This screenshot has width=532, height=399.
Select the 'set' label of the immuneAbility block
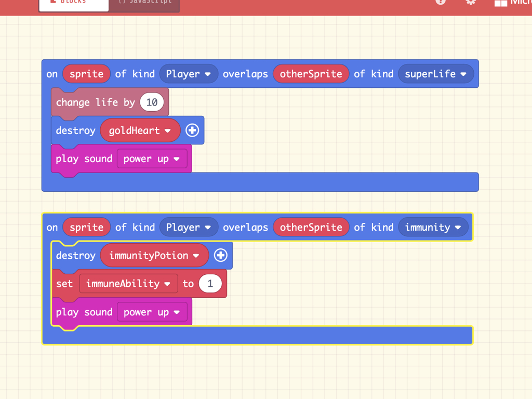[x=64, y=283]
